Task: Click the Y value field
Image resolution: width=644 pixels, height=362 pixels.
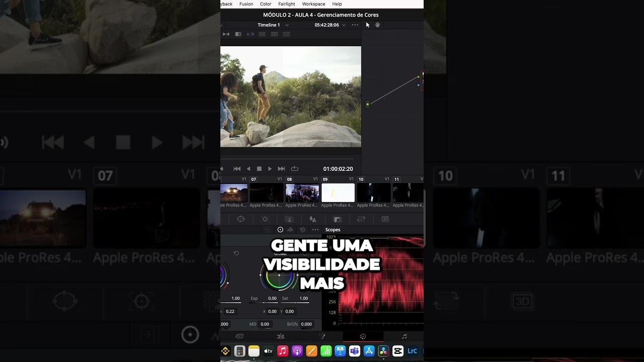Action: tap(289, 311)
